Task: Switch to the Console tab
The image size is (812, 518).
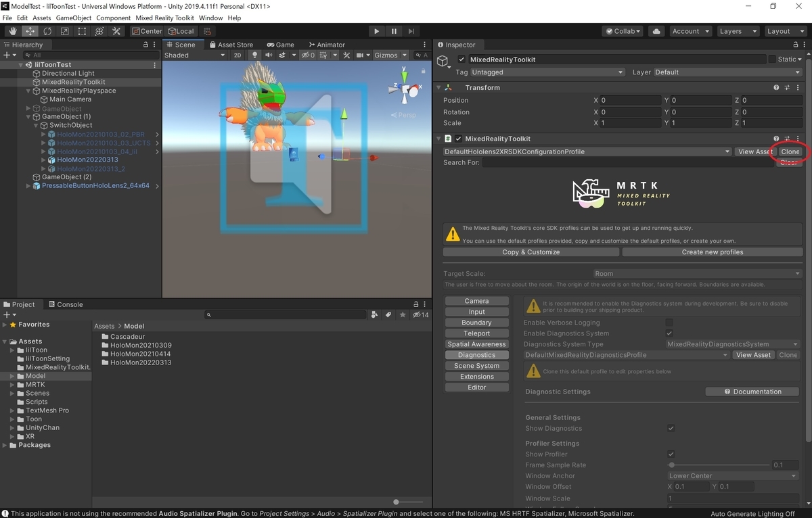Action: tap(66, 304)
